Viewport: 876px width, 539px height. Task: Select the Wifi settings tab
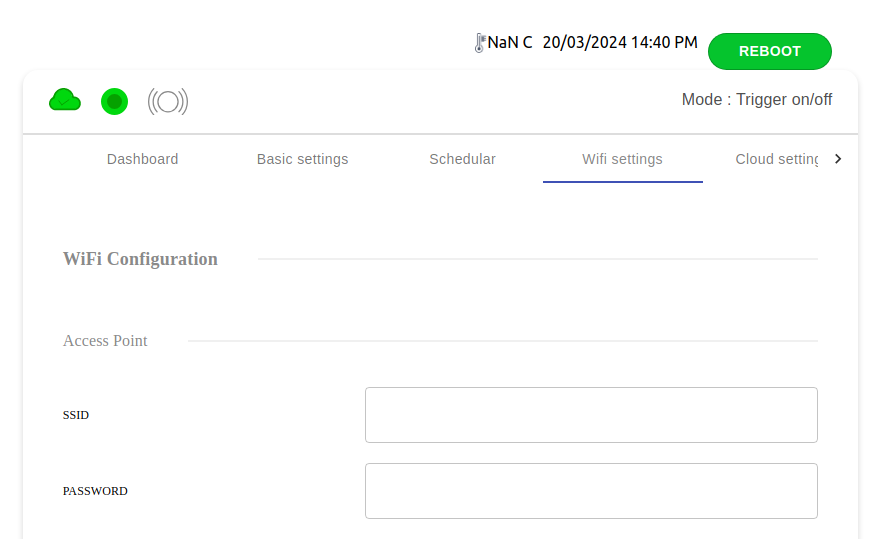(x=622, y=159)
